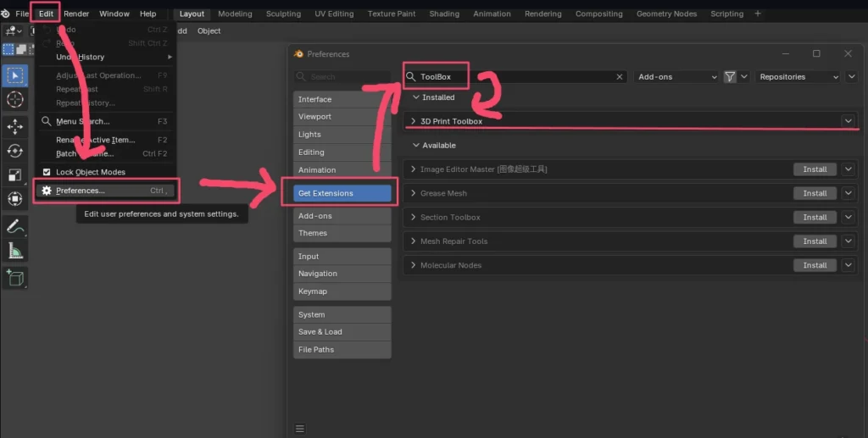Open the Save & Load preferences section
The image size is (868, 438).
(342, 332)
